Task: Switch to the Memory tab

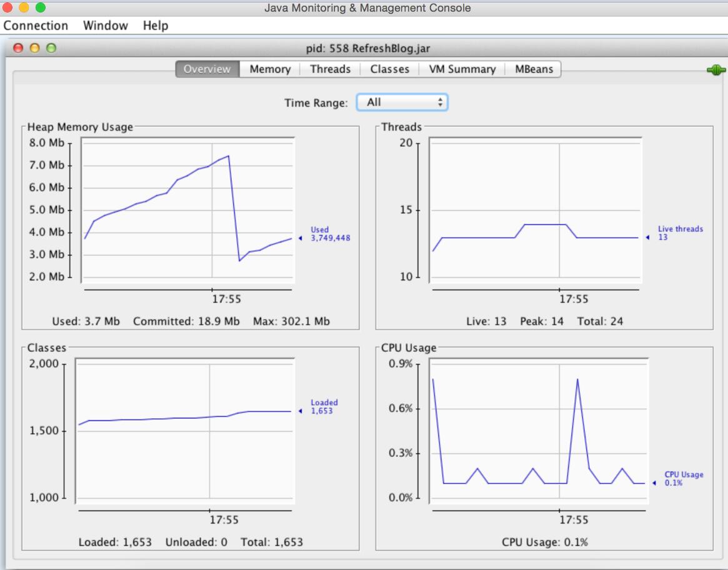Action: point(270,69)
